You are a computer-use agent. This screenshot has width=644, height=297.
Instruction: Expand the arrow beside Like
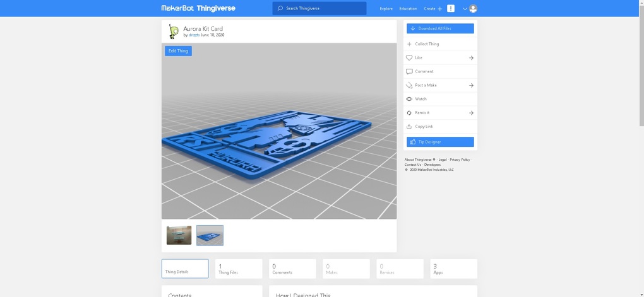(471, 58)
